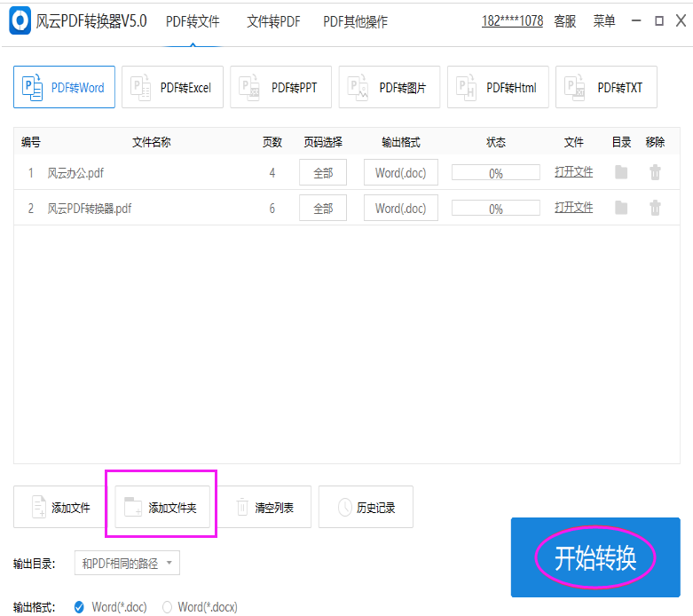Change Word(.doc) format for 风云PDF转换器.pdf
Screen dimensions: 693x616
click(401, 208)
